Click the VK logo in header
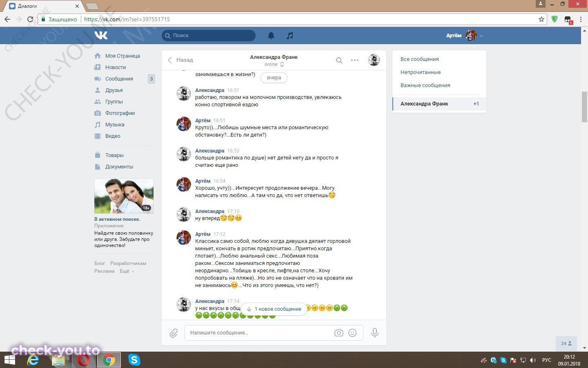 coord(101,36)
